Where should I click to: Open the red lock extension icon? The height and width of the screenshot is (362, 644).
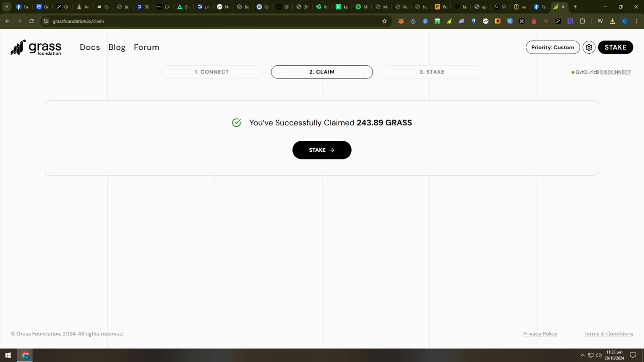pyautogui.click(x=534, y=21)
